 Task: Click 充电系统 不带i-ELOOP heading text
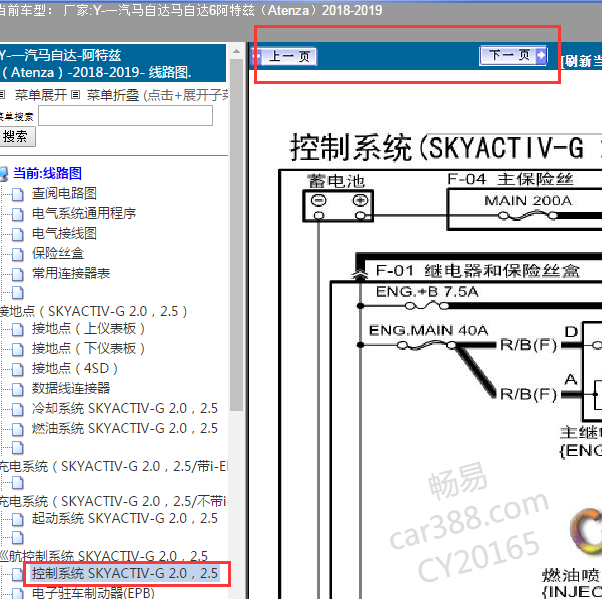coord(114,501)
